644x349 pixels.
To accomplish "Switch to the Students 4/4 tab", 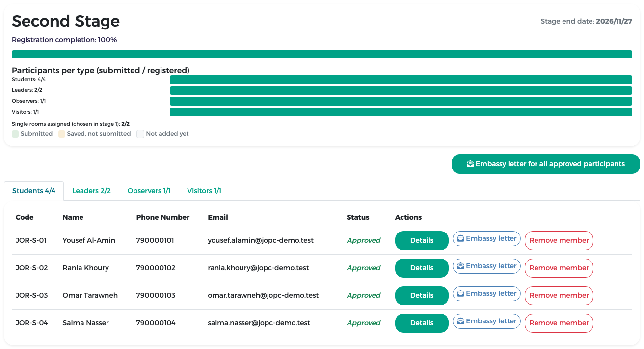I will [34, 191].
